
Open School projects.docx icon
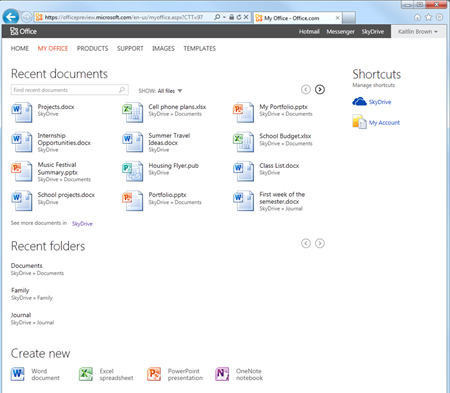click(22, 200)
